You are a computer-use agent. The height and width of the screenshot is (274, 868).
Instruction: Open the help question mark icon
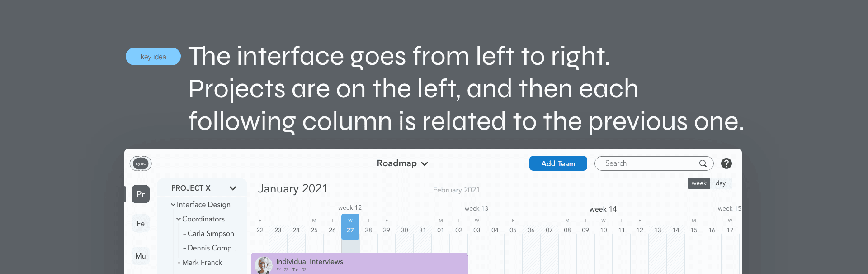pyautogui.click(x=726, y=163)
